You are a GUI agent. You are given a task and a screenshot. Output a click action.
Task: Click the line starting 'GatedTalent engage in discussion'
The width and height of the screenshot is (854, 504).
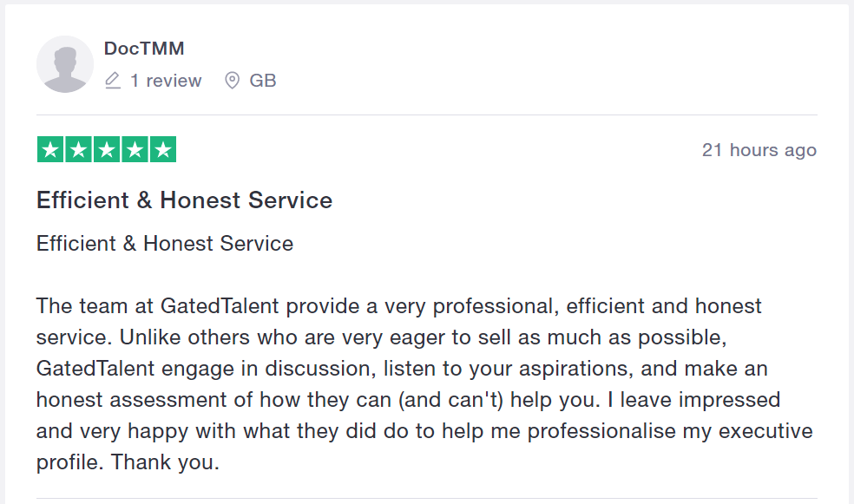click(x=402, y=369)
